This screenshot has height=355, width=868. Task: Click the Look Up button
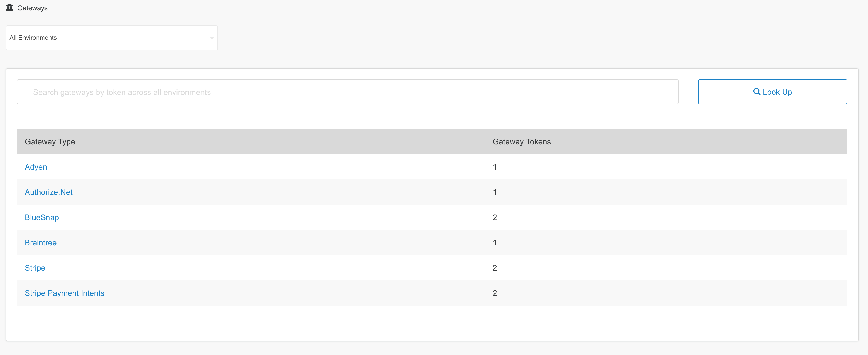point(772,92)
